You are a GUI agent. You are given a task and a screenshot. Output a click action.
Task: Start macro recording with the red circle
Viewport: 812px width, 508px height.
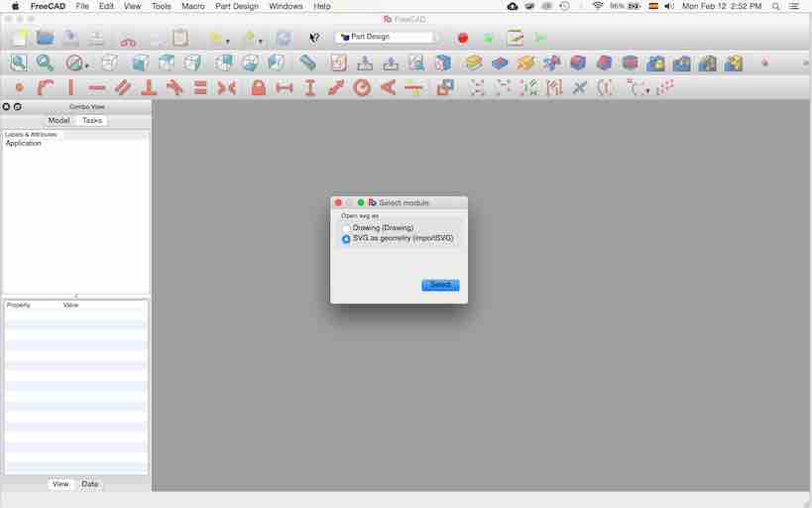463,38
